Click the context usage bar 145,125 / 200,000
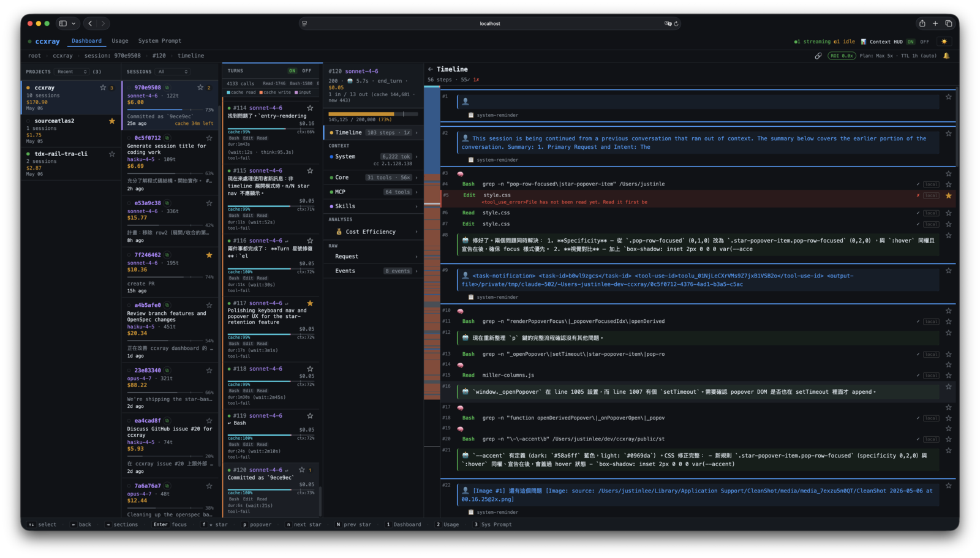This screenshot has height=558, width=980. coord(373,114)
